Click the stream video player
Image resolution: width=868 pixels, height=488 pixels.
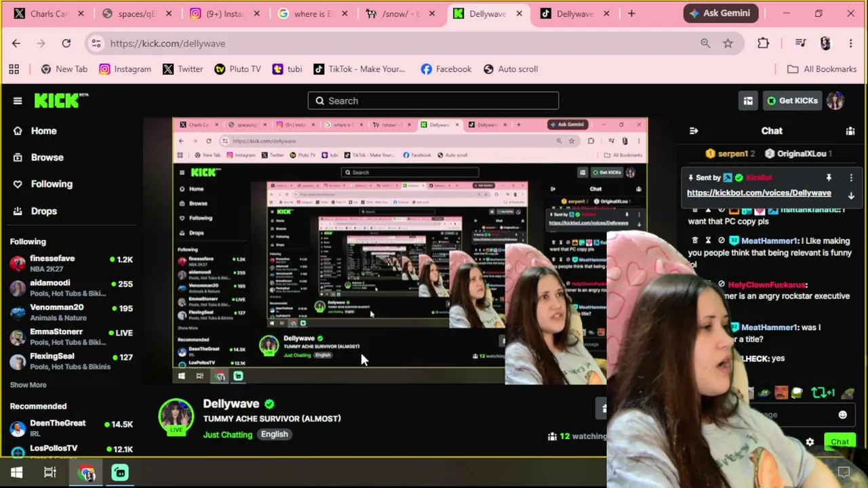coord(410,251)
